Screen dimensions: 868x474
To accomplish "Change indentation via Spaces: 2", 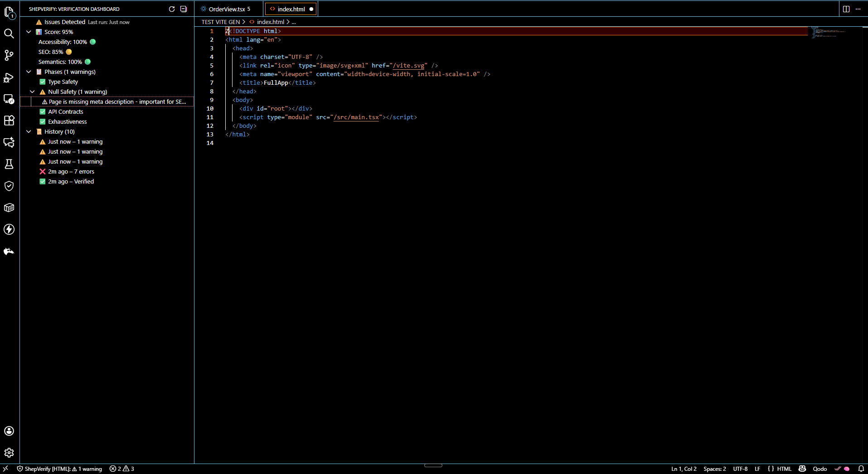I will tap(714, 469).
